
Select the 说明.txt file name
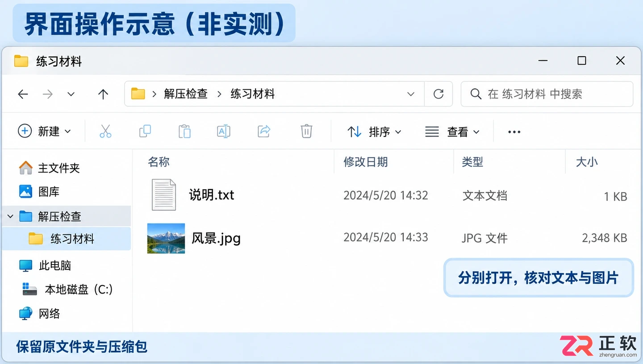click(212, 195)
